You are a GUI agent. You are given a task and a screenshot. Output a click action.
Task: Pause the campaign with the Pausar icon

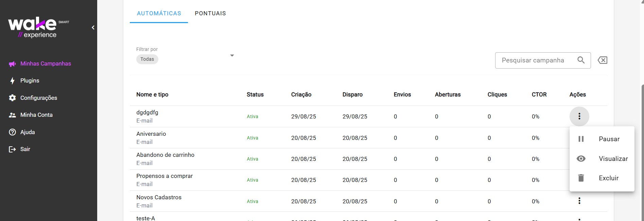pos(581,139)
